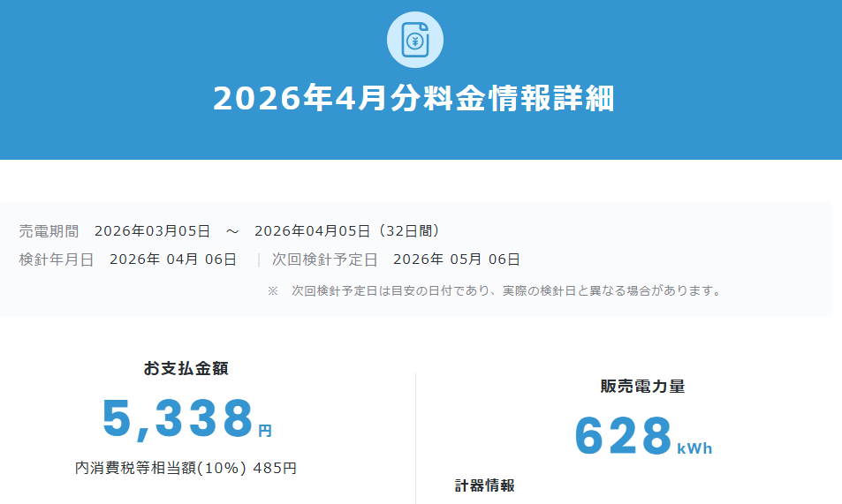Viewport: 842px width, 504px height.
Task: Click the next reading date 2026年 05月 06日
Action: 457,260
